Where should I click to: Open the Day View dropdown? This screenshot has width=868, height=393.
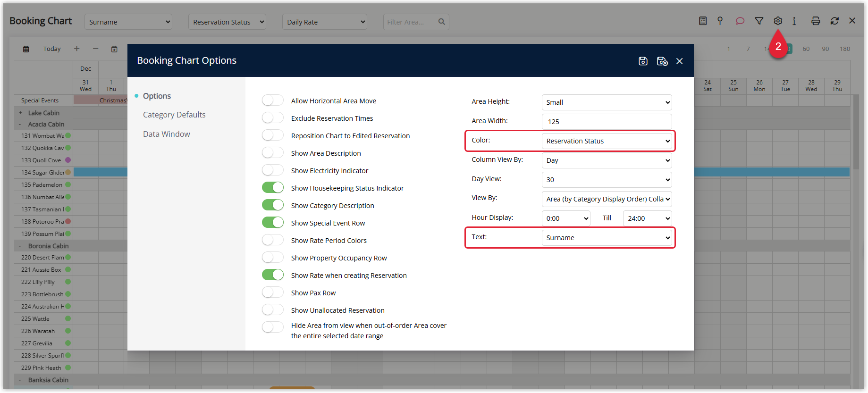[x=607, y=180]
